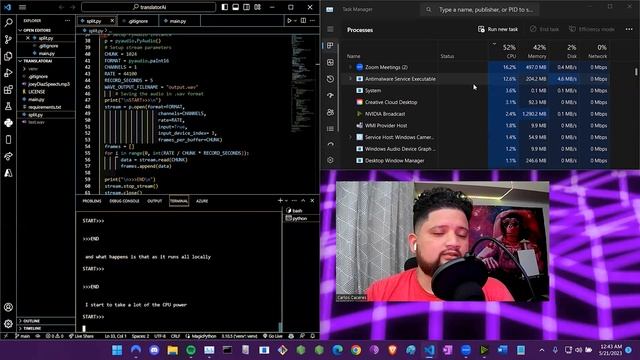Screen dimensions: 640x360
Task: Open Source Control view in activity bar
Action: (8, 40)
